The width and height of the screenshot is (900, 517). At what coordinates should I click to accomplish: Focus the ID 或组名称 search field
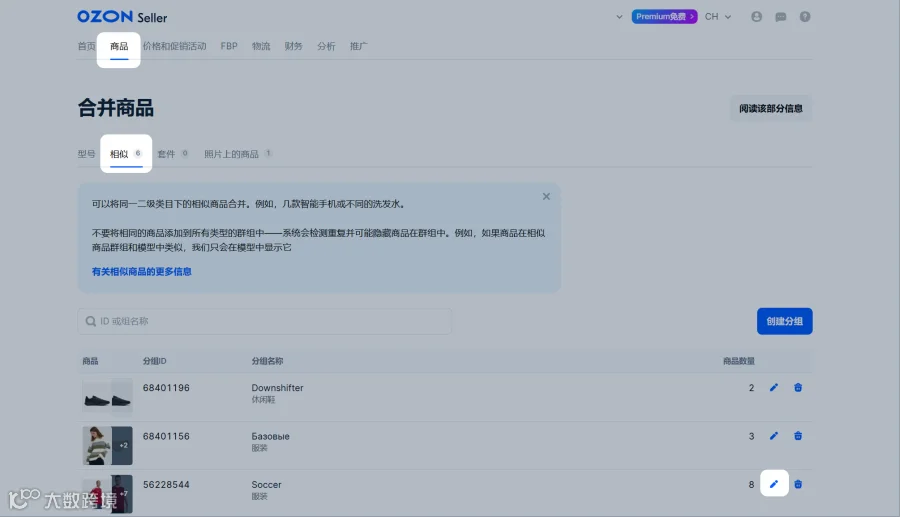[x=265, y=321]
